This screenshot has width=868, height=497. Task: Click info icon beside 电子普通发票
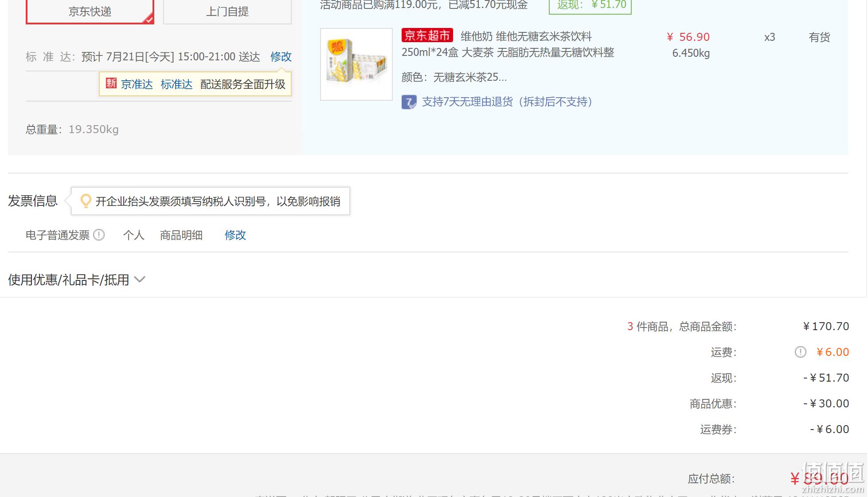click(99, 235)
